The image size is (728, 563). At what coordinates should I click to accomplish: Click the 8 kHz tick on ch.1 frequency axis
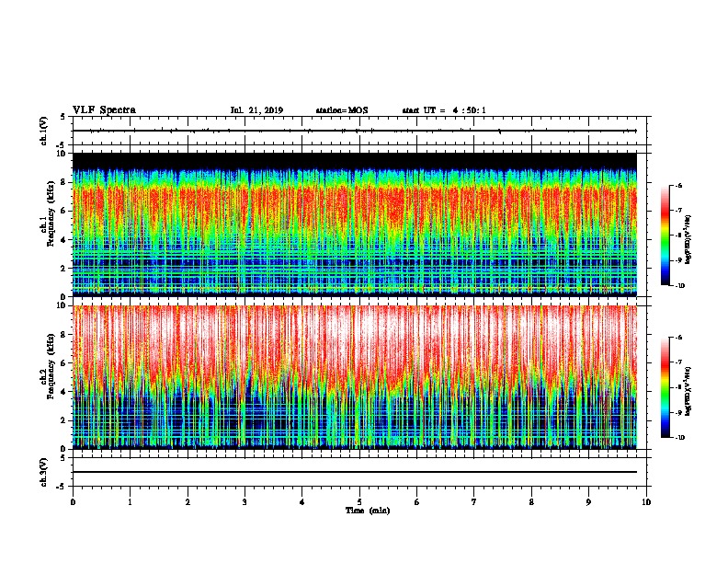(x=64, y=182)
